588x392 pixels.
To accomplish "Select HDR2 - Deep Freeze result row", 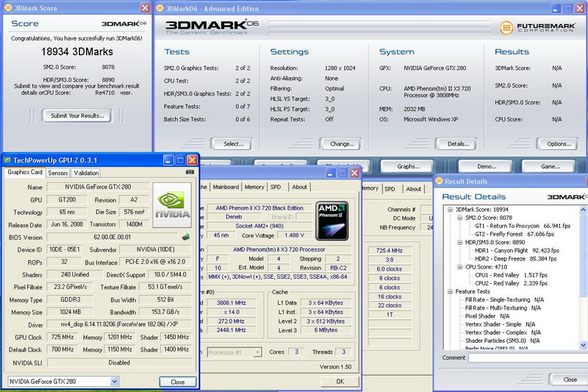I will [x=516, y=259].
